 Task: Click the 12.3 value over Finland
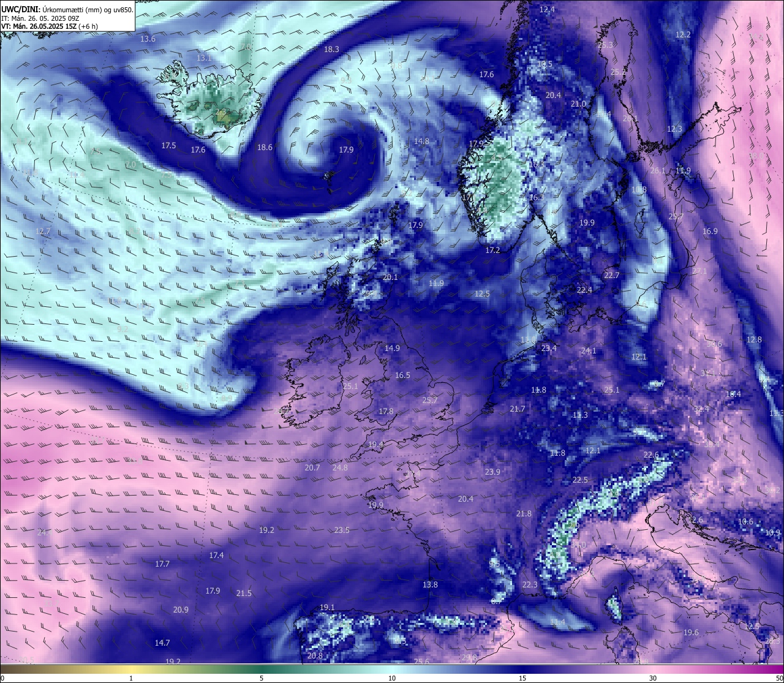pyautogui.click(x=674, y=129)
